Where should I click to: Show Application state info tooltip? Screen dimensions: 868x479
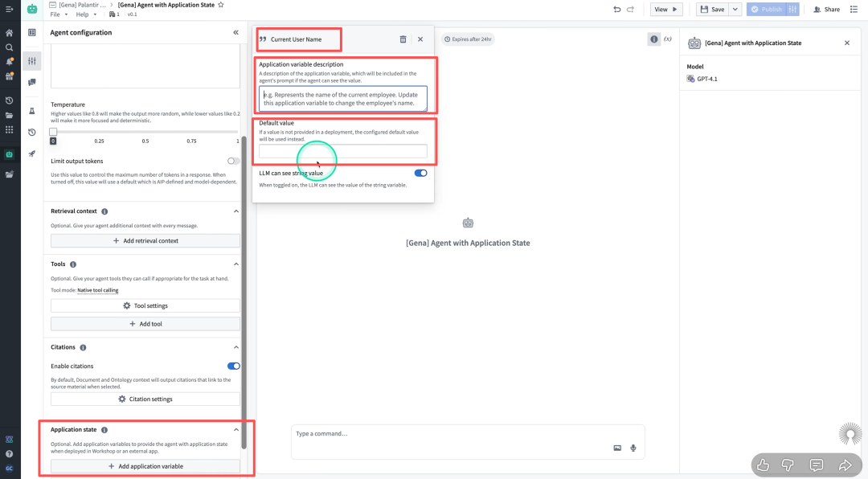point(104,430)
